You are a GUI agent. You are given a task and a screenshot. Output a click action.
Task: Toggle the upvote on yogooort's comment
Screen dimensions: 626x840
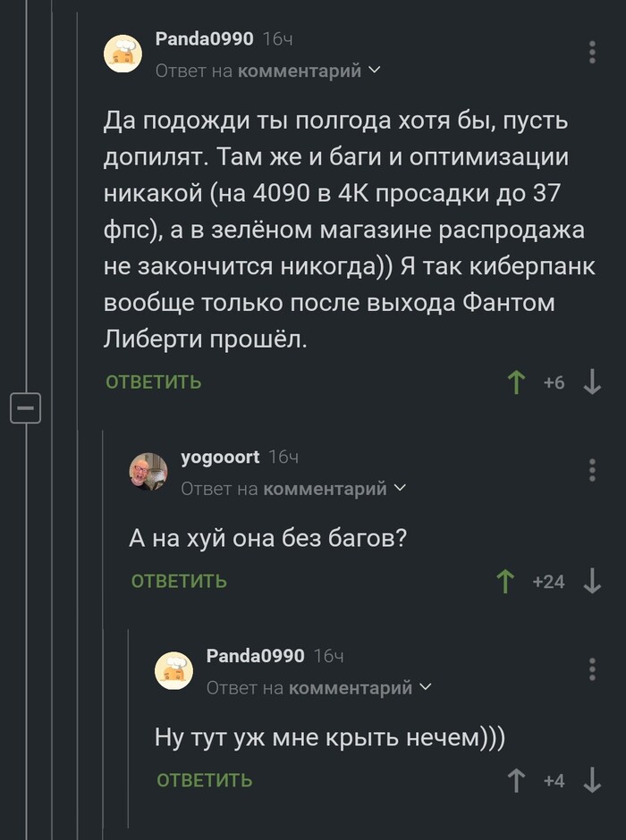[x=505, y=579]
